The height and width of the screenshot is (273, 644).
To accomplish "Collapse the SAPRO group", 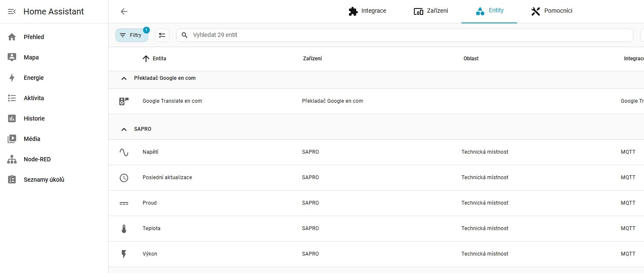I will [124, 129].
